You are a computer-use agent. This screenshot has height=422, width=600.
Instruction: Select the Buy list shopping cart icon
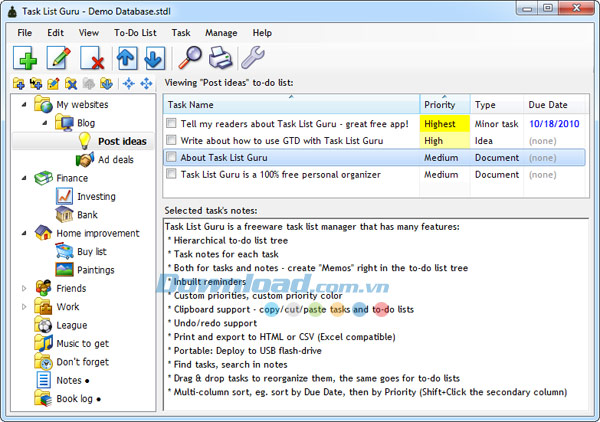click(64, 251)
